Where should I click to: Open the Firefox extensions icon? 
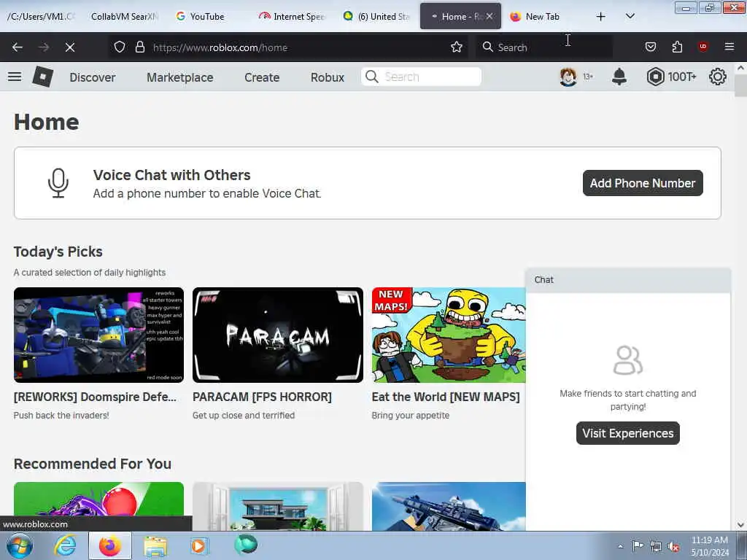point(677,47)
